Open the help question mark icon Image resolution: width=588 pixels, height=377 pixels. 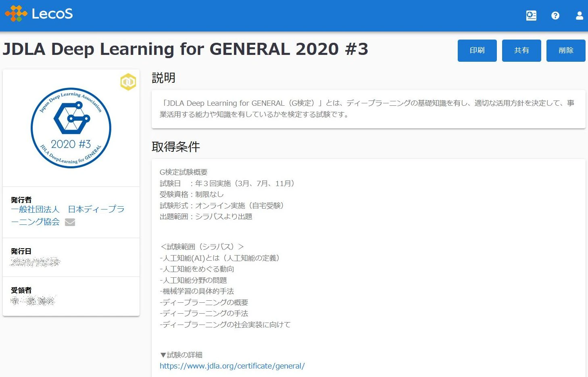click(555, 16)
